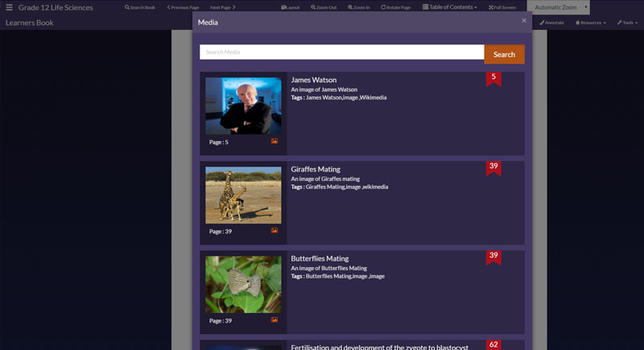The width and height of the screenshot is (644, 350).
Task: Switch to Full Screen mode
Action: [502, 7]
